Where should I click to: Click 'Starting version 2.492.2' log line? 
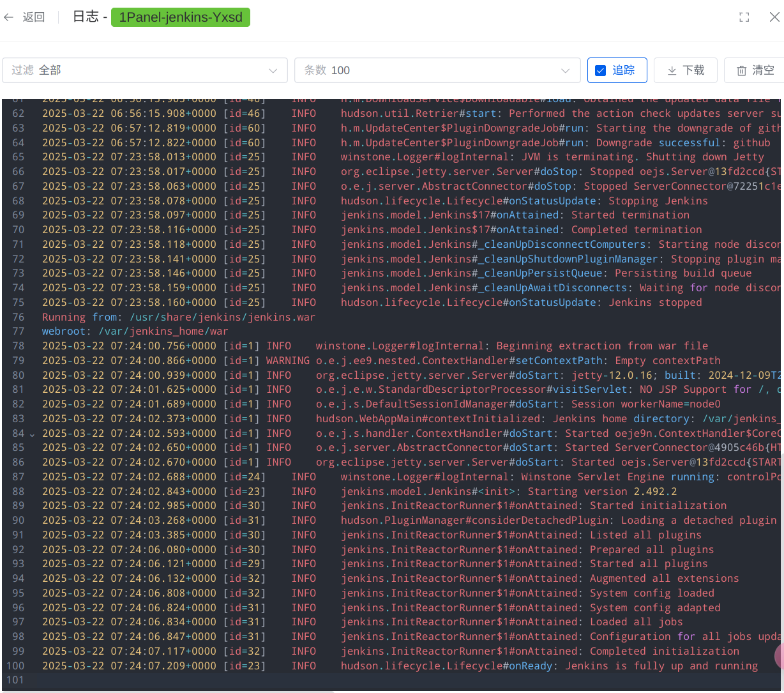click(359, 492)
